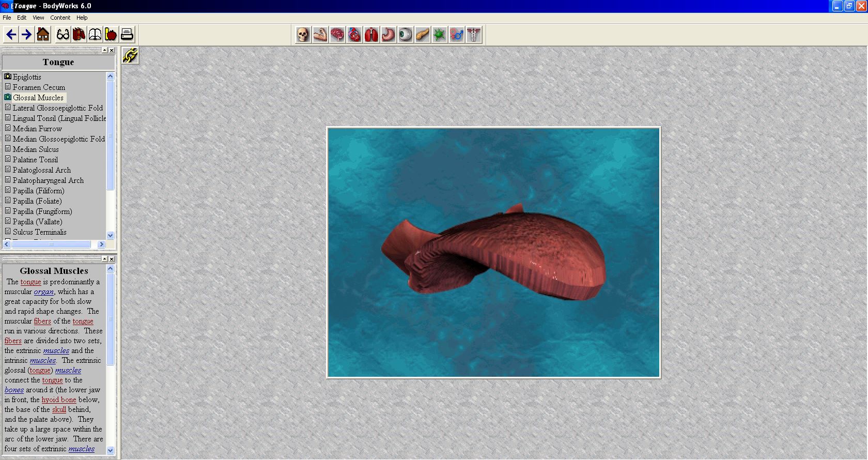Image resolution: width=868 pixels, height=460 pixels.
Task: Open the Skeletal system skull icon
Action: coord(303,35)
